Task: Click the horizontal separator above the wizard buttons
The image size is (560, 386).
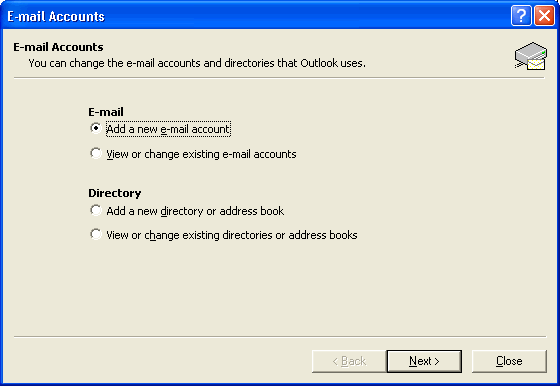Action: coord(280,336)
